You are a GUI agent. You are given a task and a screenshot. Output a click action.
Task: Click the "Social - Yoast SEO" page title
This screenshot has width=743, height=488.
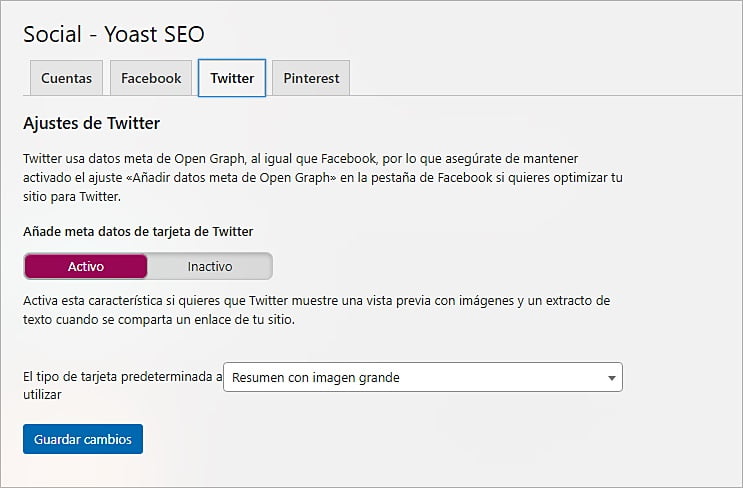click(x=114, y=34)
